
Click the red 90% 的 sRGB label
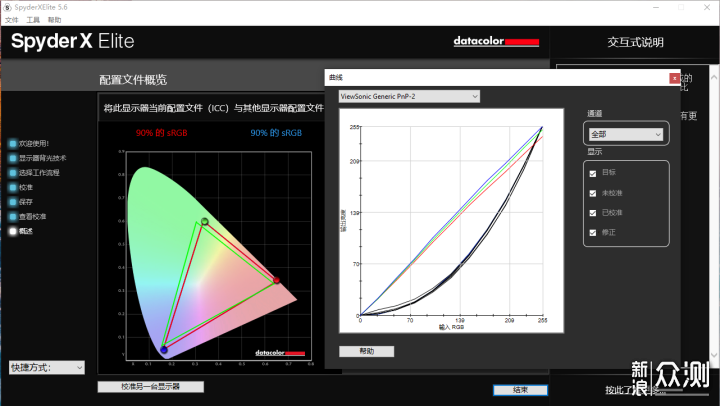pyautogui.click(x=162, y=133)
